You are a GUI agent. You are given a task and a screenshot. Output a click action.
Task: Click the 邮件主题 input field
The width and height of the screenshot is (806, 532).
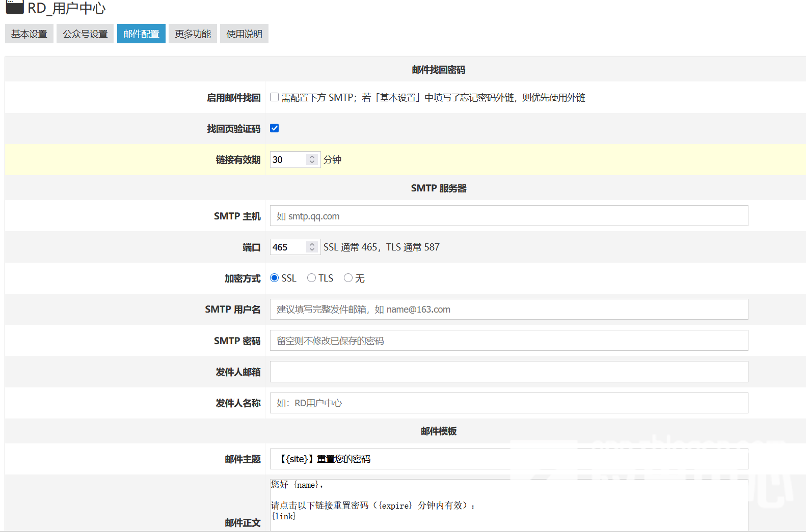coord(509,459)
